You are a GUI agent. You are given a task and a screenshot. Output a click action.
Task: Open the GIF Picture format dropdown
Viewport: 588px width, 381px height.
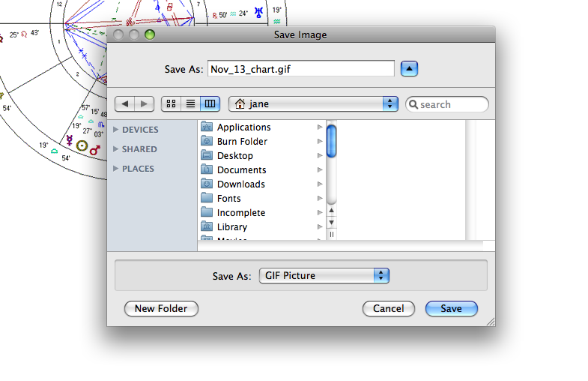[324, 276]
